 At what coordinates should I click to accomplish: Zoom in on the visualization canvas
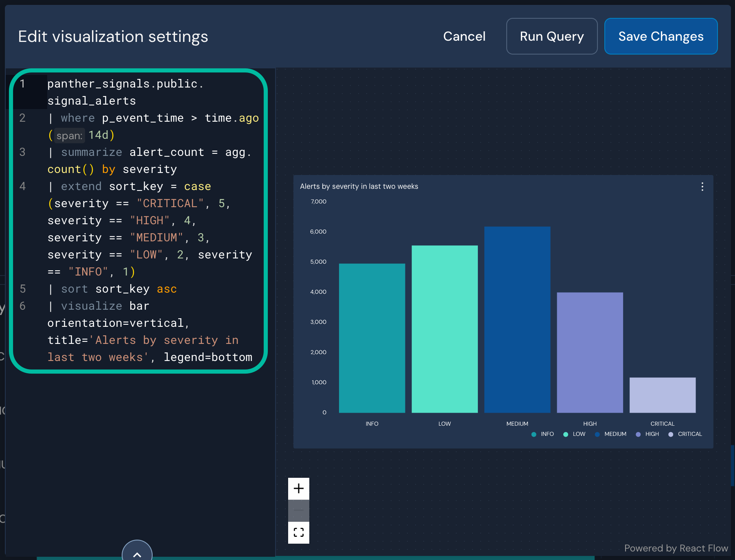pyautogui.click(x=298, y=488)
